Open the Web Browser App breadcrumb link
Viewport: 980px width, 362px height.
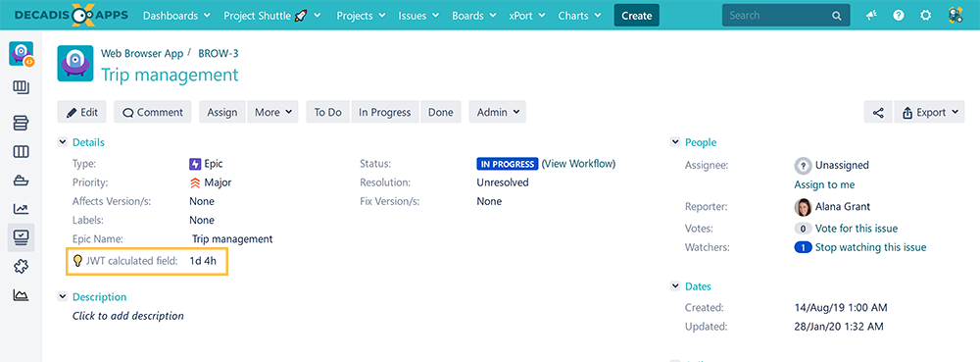pos(142,53)
